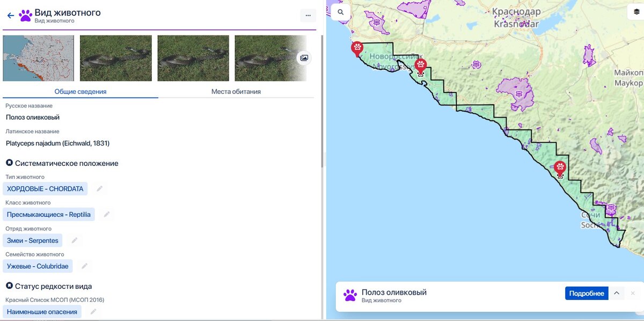Click Сочи city label on map
This screenshot has height=321, width=644.
pyautogui.click(x=590, y=215)
